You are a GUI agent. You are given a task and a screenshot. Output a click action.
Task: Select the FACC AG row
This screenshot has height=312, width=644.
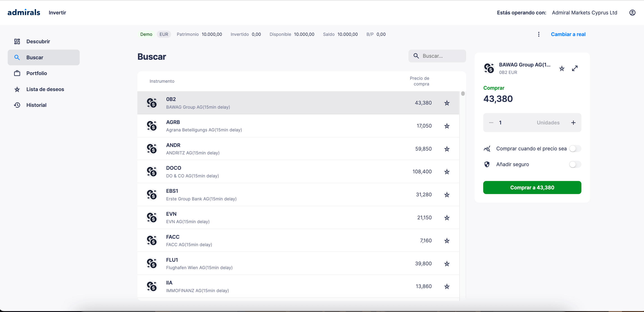(x=298, y=241)
